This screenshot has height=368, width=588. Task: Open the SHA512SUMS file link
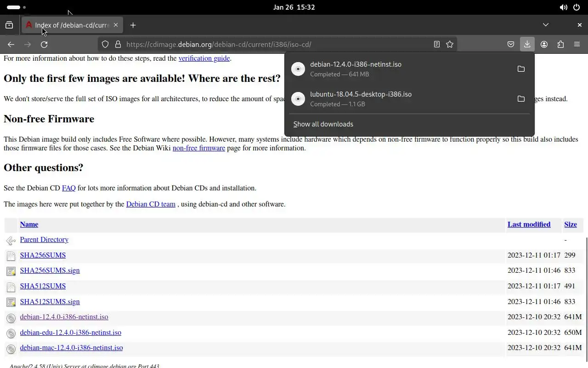[x=43, y=286]
